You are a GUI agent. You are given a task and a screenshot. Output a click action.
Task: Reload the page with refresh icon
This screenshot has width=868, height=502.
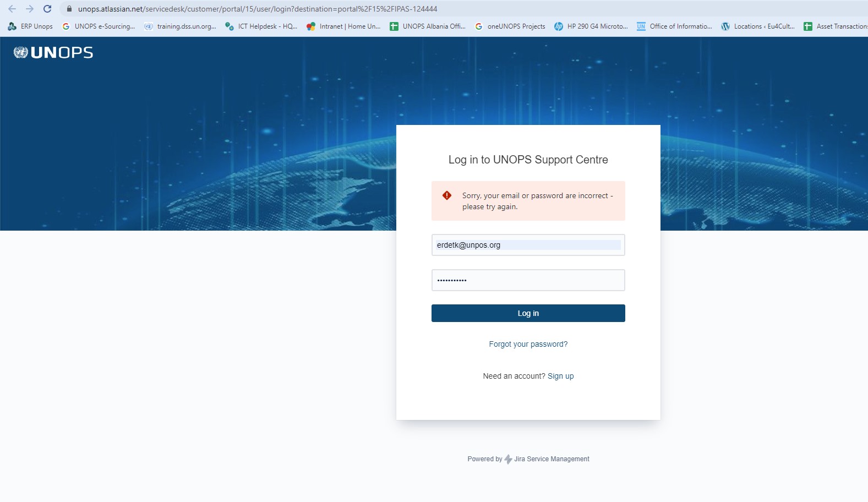(47, 9)
